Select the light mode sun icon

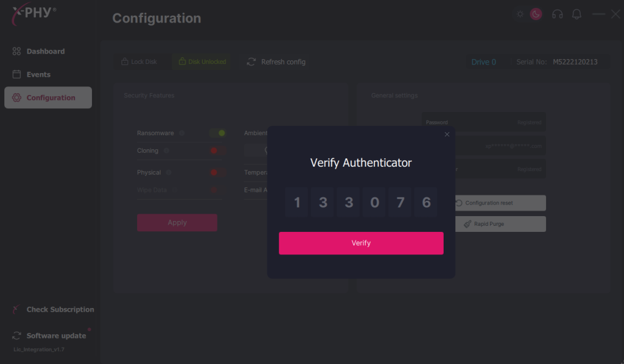tap(520, 14)
